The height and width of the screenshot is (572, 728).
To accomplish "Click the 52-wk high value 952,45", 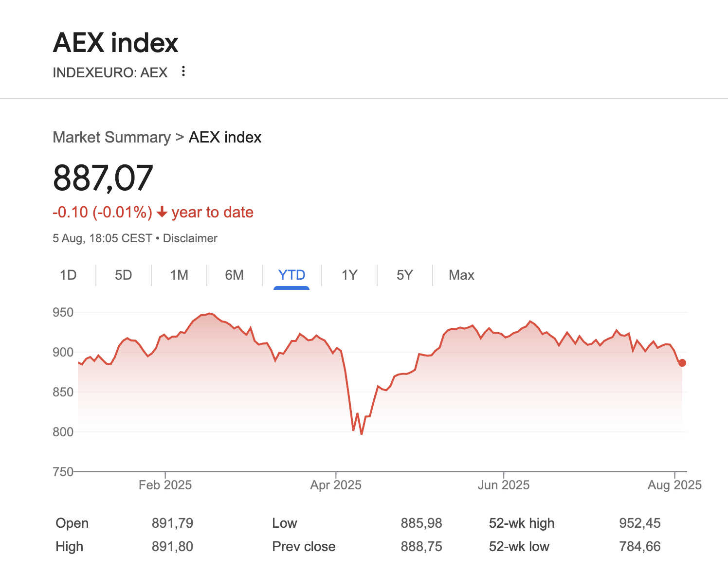I will click(x=639, y=523).
